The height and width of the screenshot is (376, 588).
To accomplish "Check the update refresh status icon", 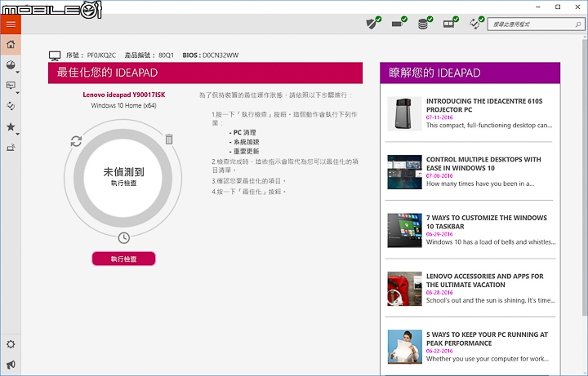I will pos(476,23).
